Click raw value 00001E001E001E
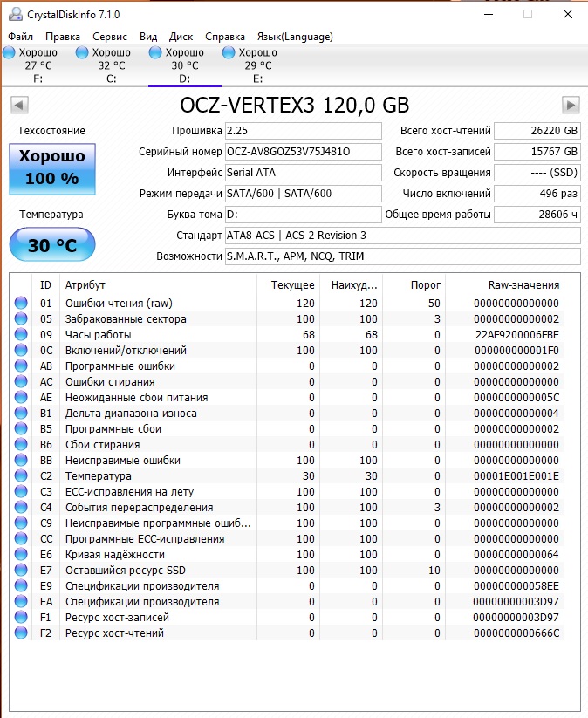 click(x=516, y=475)
